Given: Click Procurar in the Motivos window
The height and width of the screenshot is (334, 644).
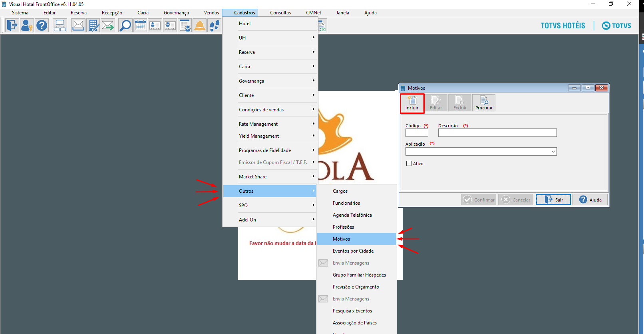Looking at the screenshot, I should tap(484, 103).
